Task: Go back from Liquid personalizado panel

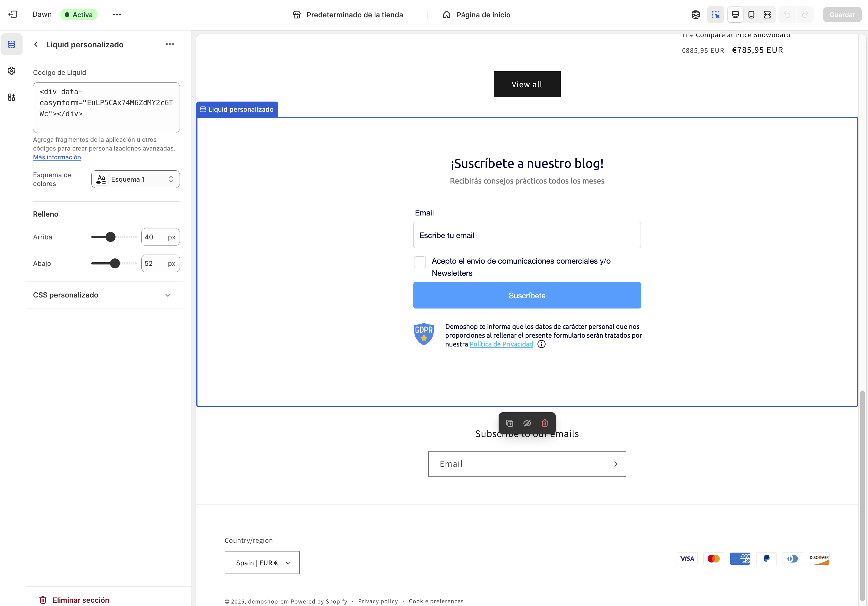Action: [36, 44]
